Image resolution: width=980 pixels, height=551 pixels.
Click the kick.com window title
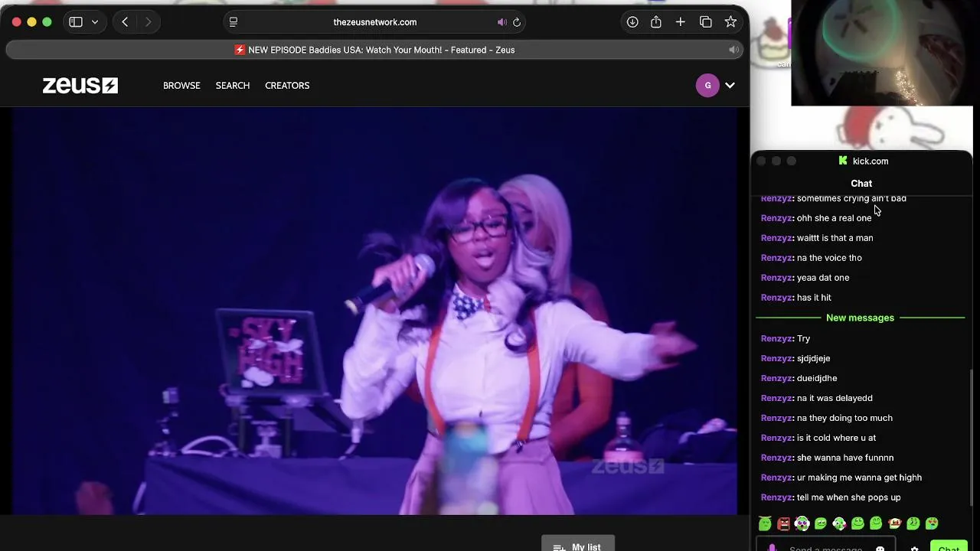pyautogui.click(x=871, y=161)
